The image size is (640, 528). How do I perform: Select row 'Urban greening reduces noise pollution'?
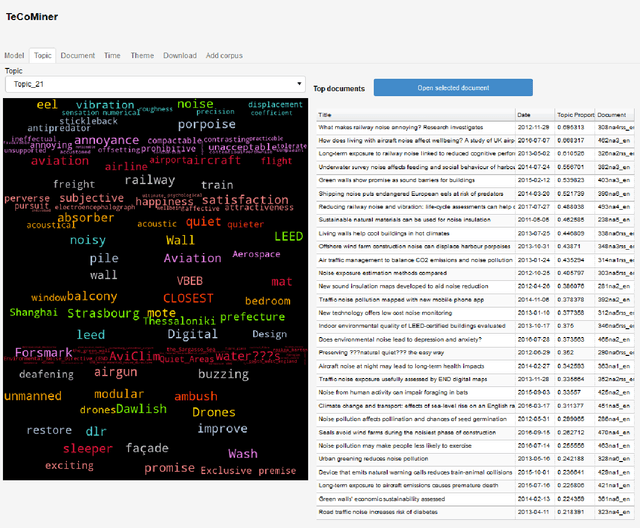point(414,456)
